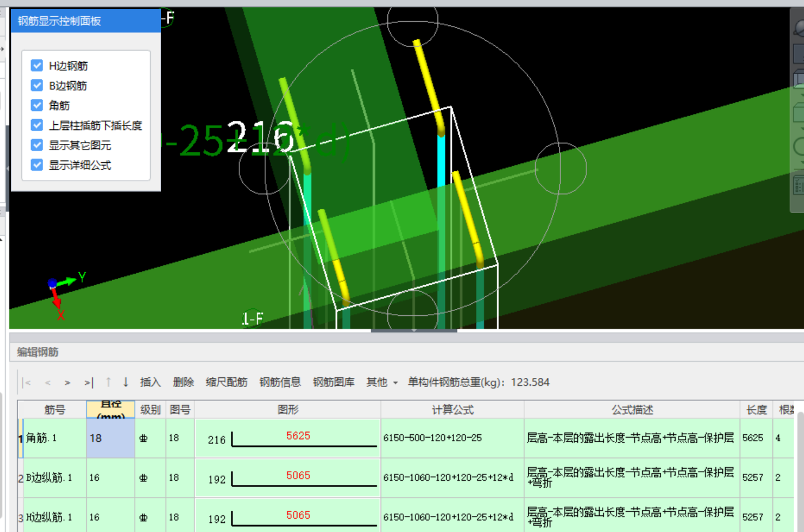This screenshot has width=804, height=532.
Task: Open 钢筋信息 dialog
Action: [280, 382]
